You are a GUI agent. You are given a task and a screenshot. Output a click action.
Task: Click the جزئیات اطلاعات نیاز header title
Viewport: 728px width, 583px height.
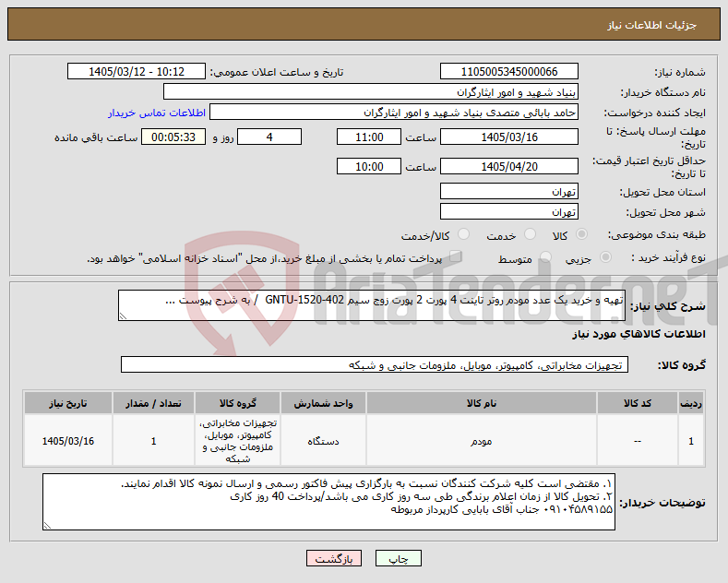pos(651,25)
